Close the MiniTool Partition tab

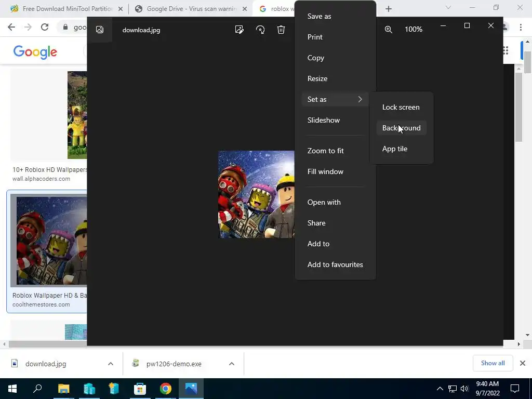click(x=121, y=9)
